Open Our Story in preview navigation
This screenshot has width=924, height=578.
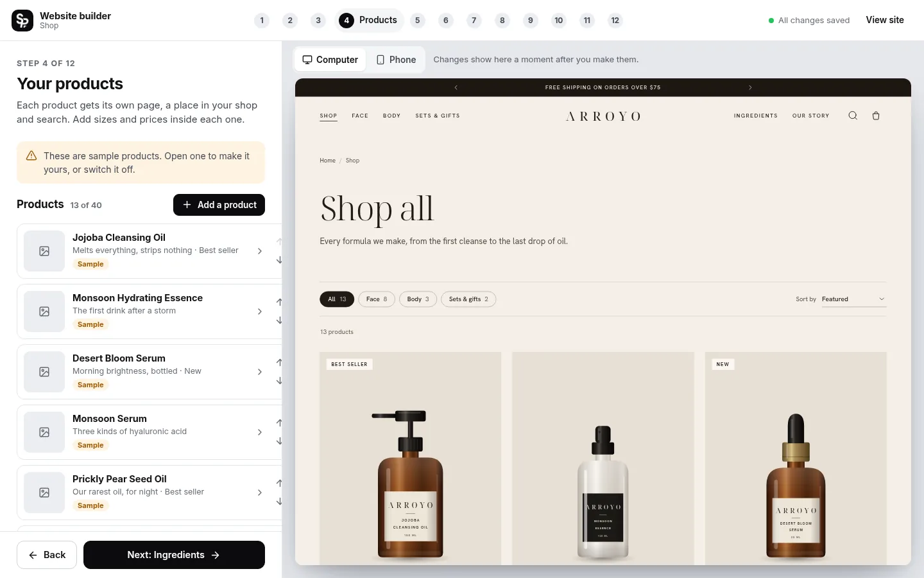pyautogui.click(x=811, y=116)
